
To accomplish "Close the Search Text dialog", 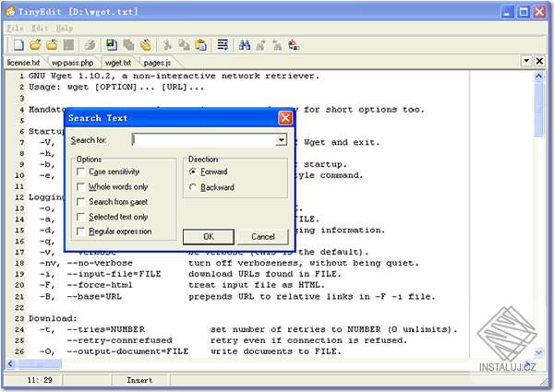I will point(285,118).
